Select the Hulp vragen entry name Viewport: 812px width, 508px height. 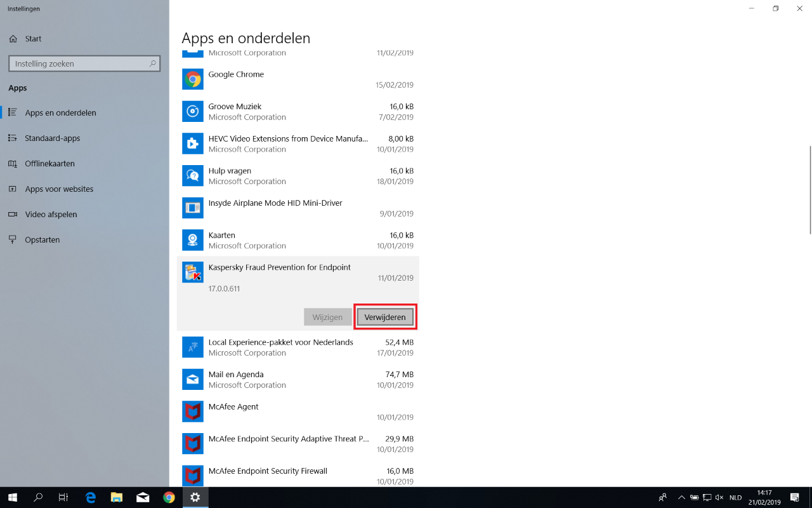[x=230, y=171]
